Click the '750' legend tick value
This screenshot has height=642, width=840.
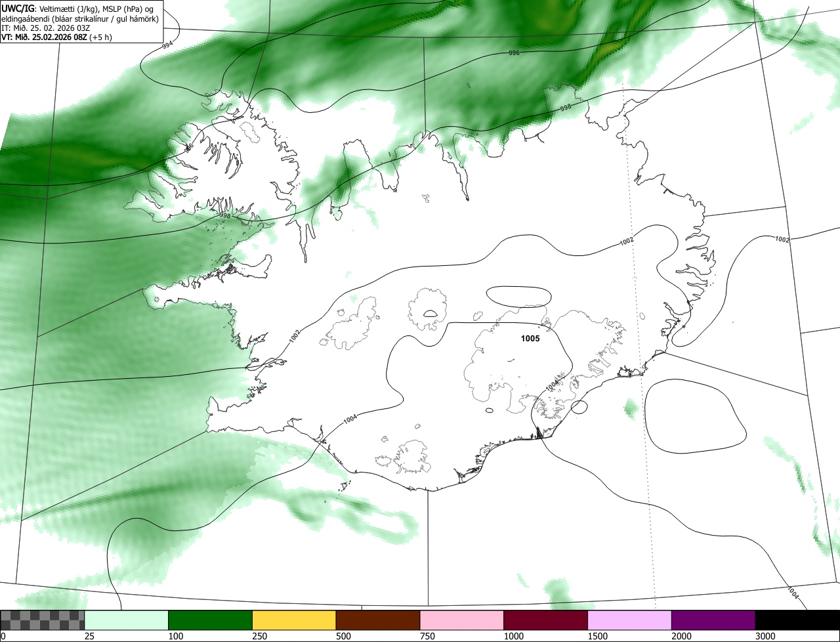pyautogui.click(x=427, y=636)
